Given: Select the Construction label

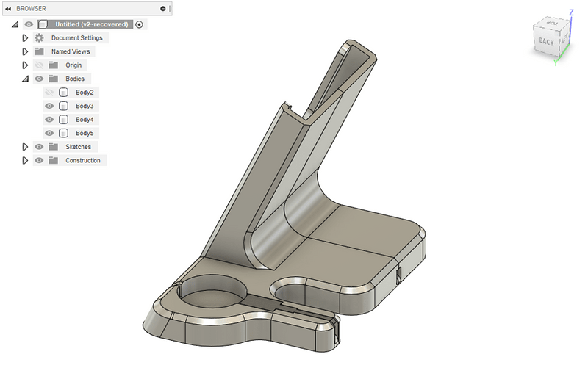Looking at the screenshot, I should click(x=83, y=160).
